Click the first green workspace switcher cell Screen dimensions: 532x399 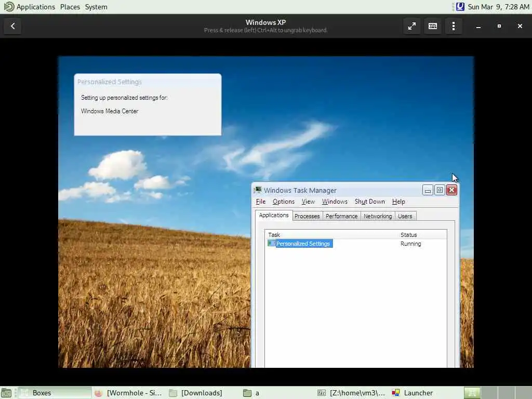[x=472, y=393]
